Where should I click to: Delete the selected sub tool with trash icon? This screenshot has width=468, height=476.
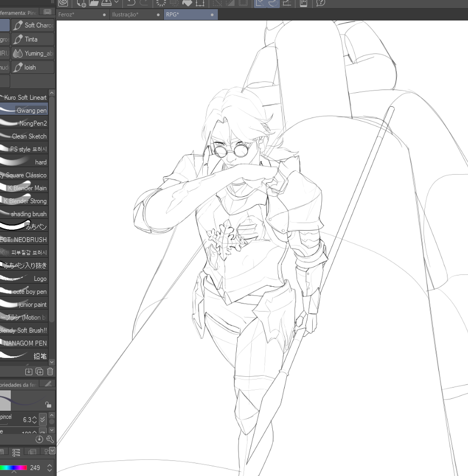click(x=50, y=371)
